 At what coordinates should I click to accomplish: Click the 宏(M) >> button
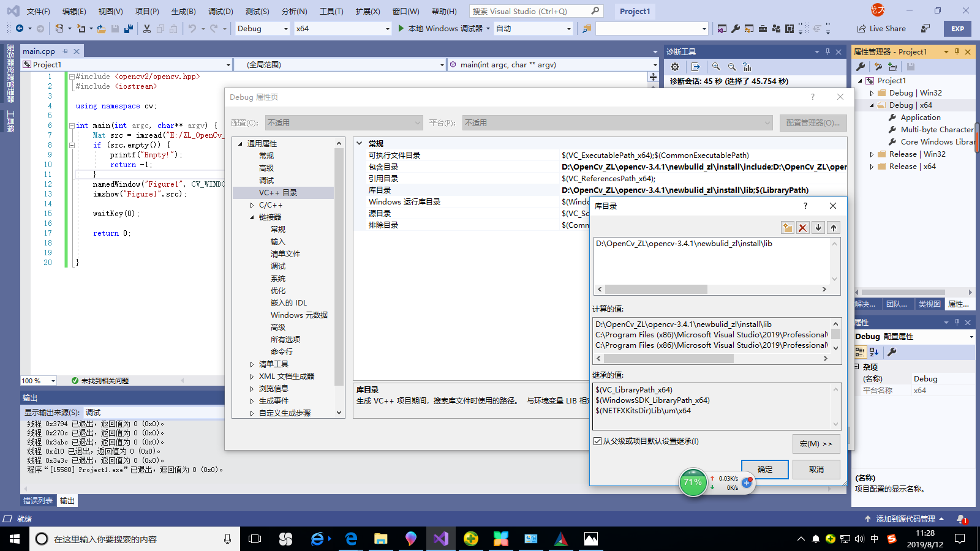[x=816, y=444]
